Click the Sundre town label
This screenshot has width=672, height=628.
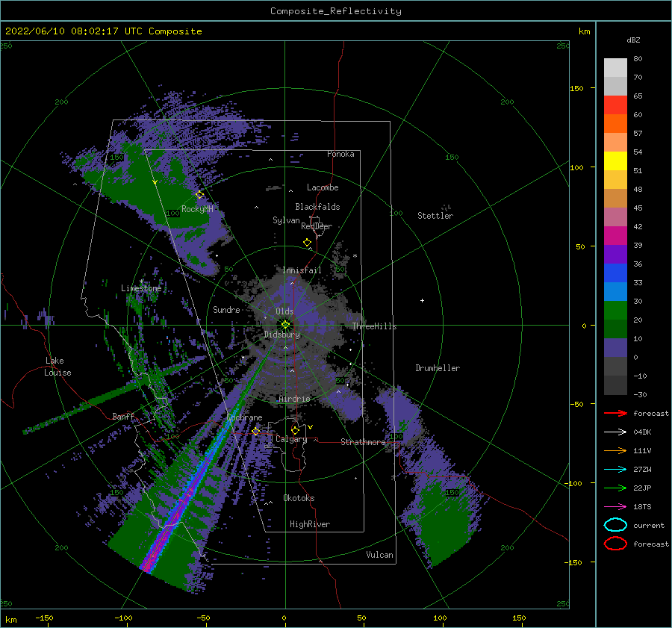point(226,310)
